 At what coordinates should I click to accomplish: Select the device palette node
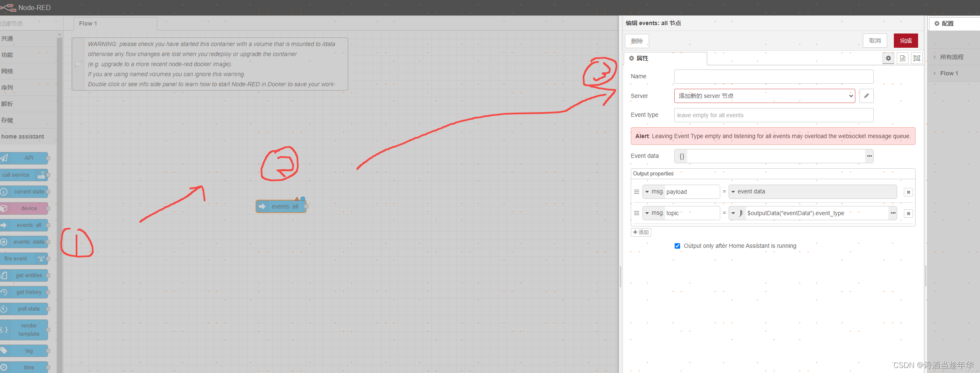pos(24,208)
